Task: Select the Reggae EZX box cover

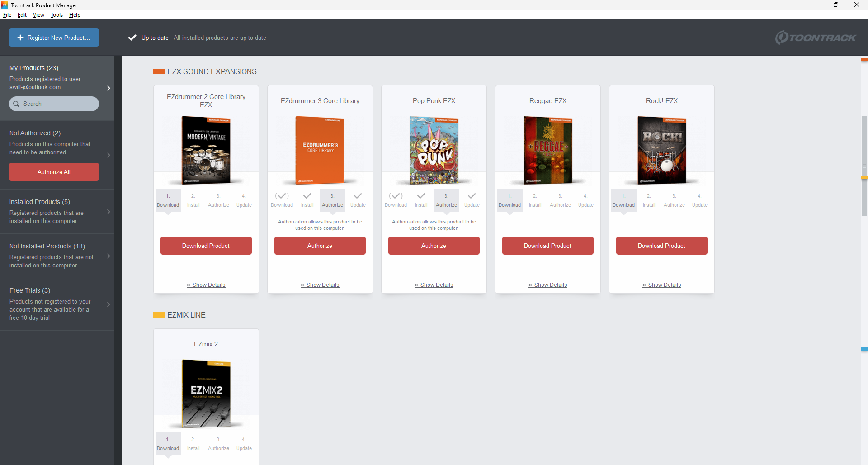Action: click(547, 150)
